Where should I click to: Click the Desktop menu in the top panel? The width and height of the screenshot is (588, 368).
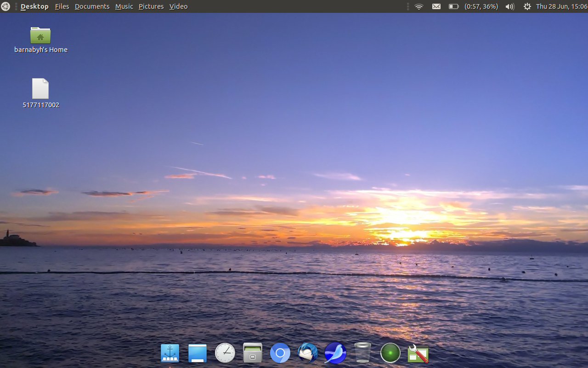(34, 6)
